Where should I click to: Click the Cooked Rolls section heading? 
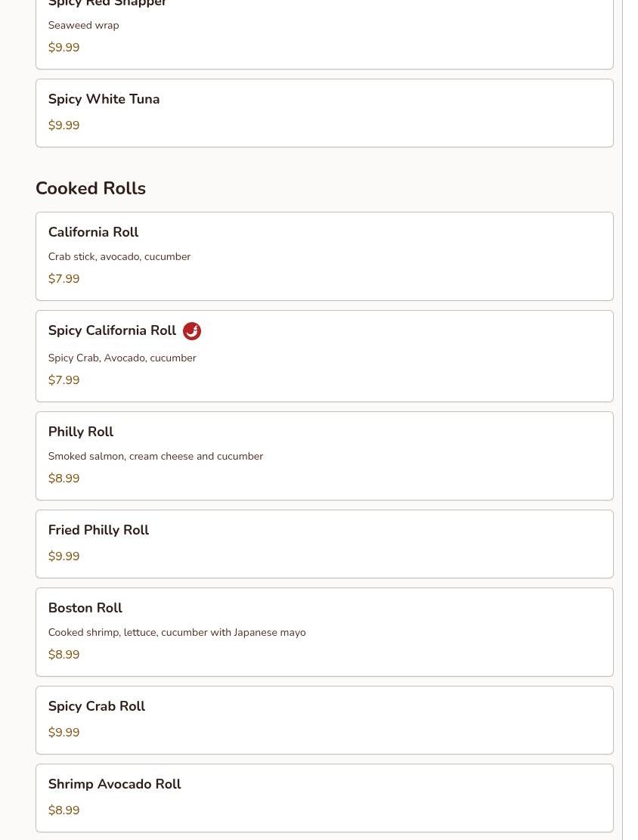pyautogui.click(x=91, y=188)
